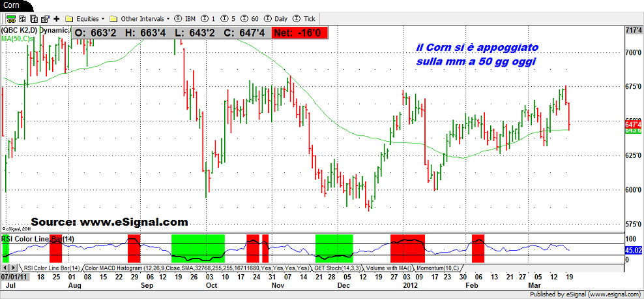
Task: Open the GET Stoch(14,3,3) tab
Action: tap(337, 268)
